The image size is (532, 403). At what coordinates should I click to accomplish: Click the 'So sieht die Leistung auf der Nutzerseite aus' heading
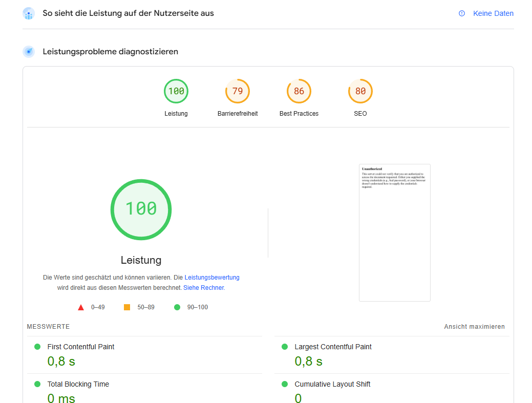[x=128, y=13]
